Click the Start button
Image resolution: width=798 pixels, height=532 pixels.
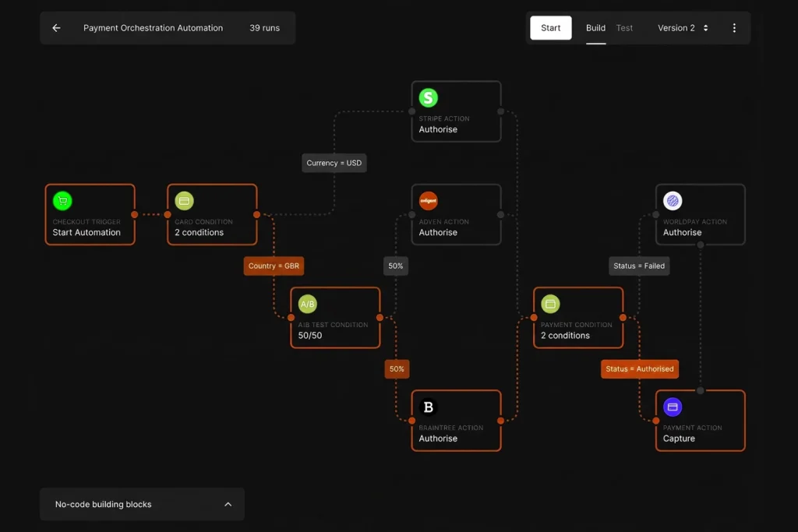[x=551, y=28]
